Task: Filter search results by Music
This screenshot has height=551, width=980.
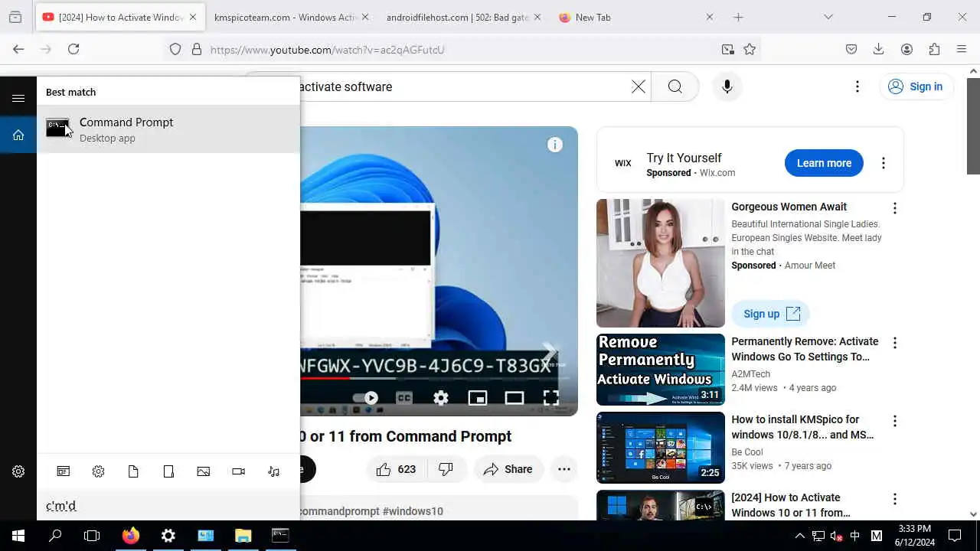Action: pyautogui.click(x=273, y=471)
